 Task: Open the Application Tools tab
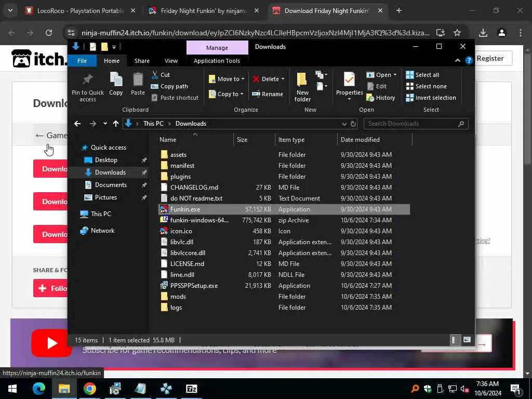click(217, 61)
